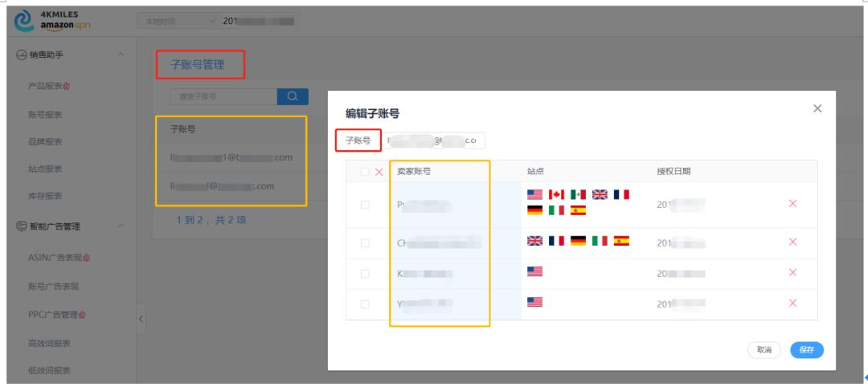Image resolution: width=868 pixels, height=387 pixels.
Task: Toggle the select-all checkbox in table header
Action: (365, 172)
